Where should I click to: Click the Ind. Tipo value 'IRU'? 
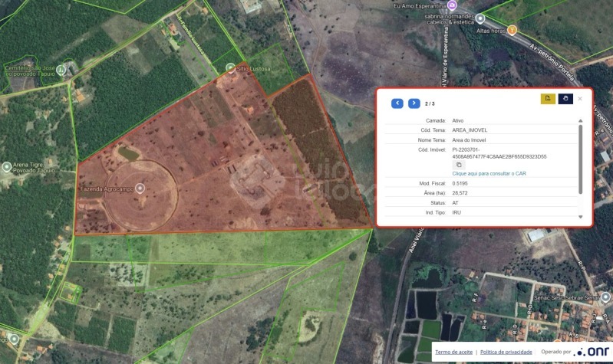(456, 212)
